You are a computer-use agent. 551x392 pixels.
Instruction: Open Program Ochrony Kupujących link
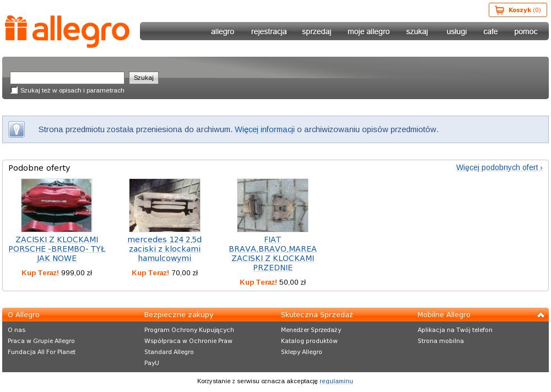point(189,330)
